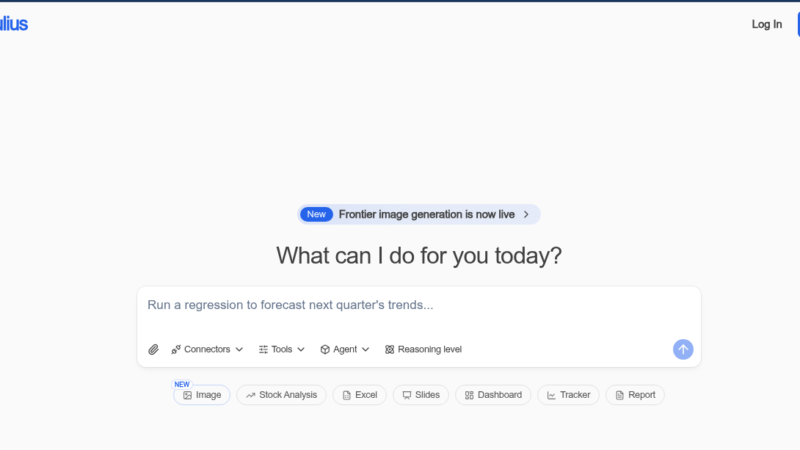Click the paperclip attach file icon

(x=153, y=349)
